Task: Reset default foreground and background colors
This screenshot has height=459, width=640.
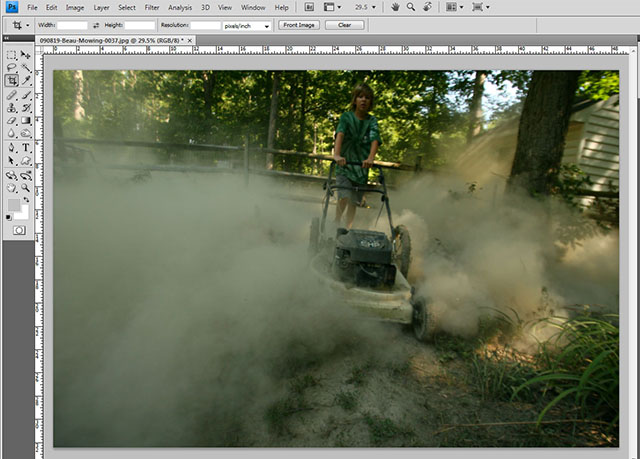Action: pyautogui.click(x=9, y=217)
